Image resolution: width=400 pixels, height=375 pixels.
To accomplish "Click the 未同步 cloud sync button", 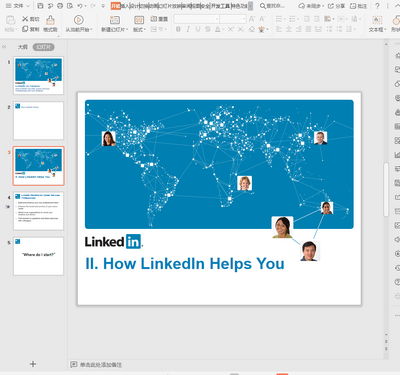I will 311,6.
